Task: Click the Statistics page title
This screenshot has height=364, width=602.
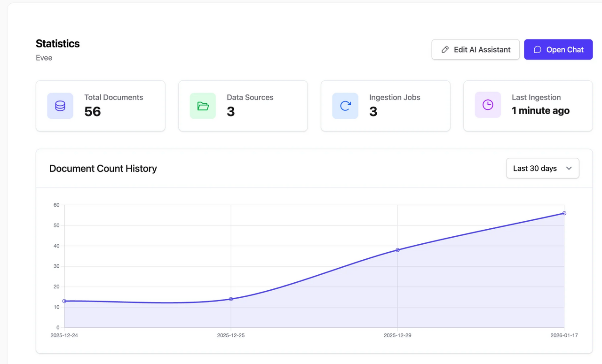Action: [x=57, y=44]
